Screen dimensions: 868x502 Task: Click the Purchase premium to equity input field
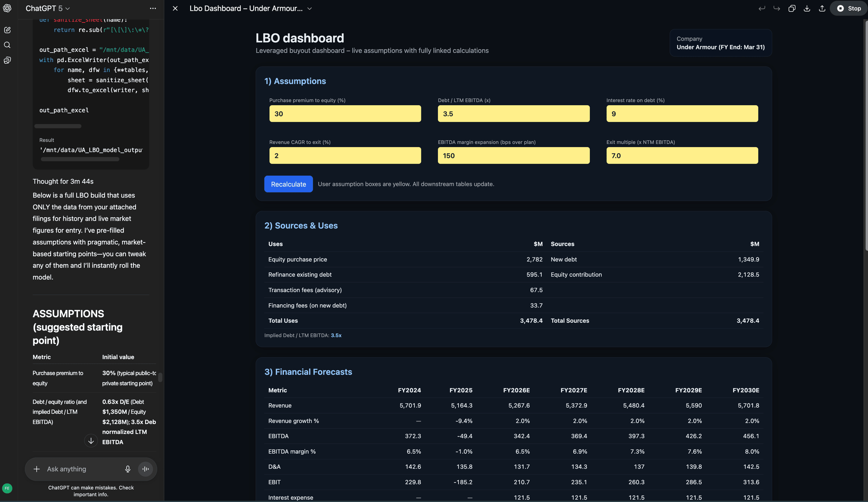[345, 114]
